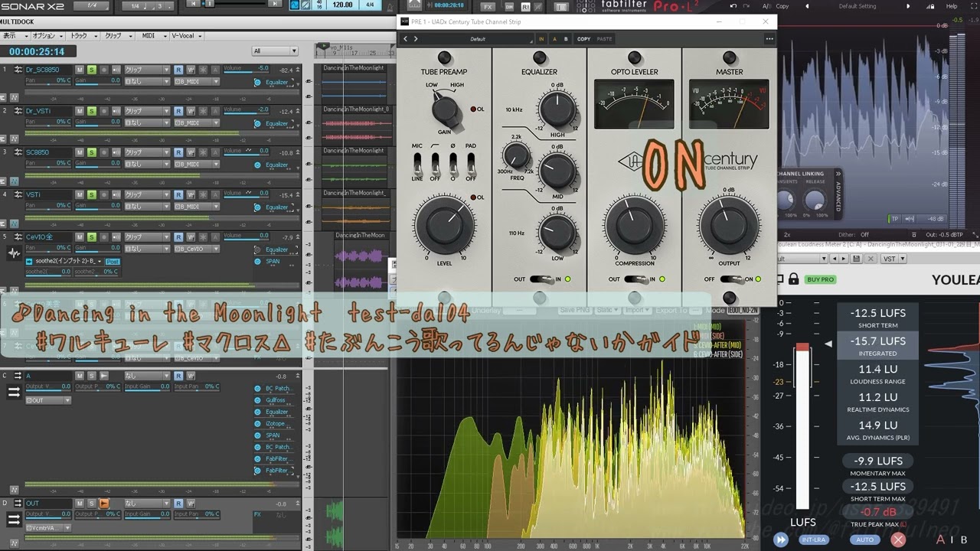Click the BUY PRO button

point(820,279)
